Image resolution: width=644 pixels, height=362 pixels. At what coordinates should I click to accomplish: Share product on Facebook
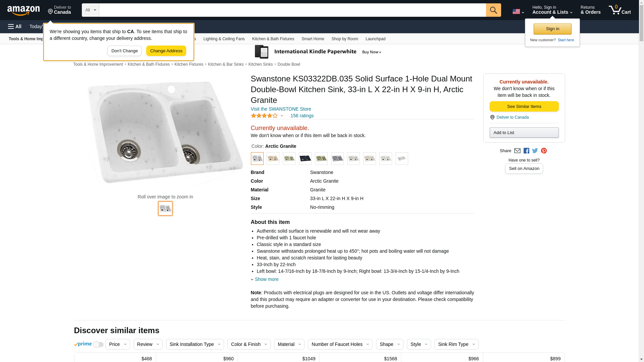[526, 151]
